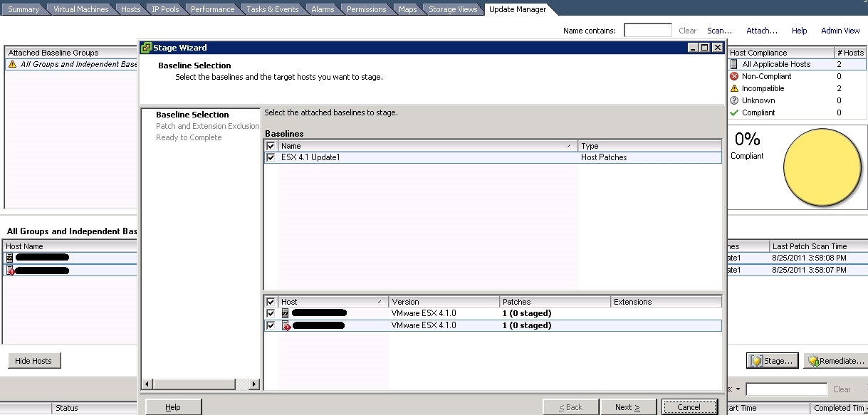Click the Attach... link
Viewport: 868px width, 415px height.
click(762, 31)
